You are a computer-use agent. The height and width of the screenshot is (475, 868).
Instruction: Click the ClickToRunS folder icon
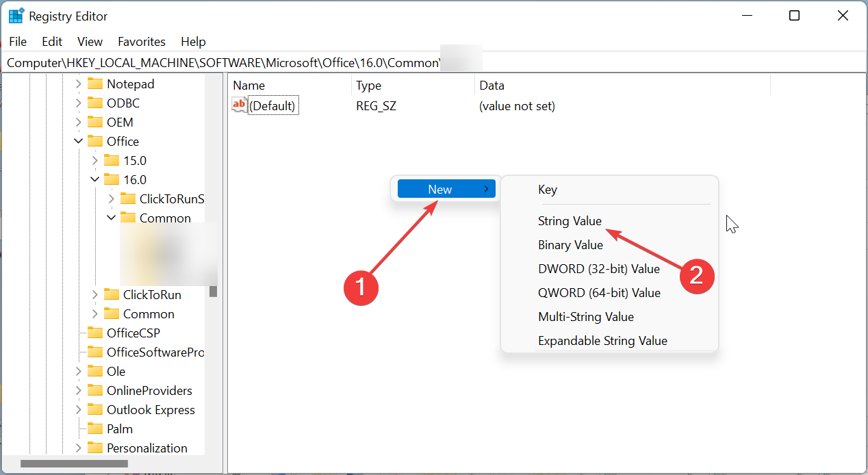(x=128, y=198)
